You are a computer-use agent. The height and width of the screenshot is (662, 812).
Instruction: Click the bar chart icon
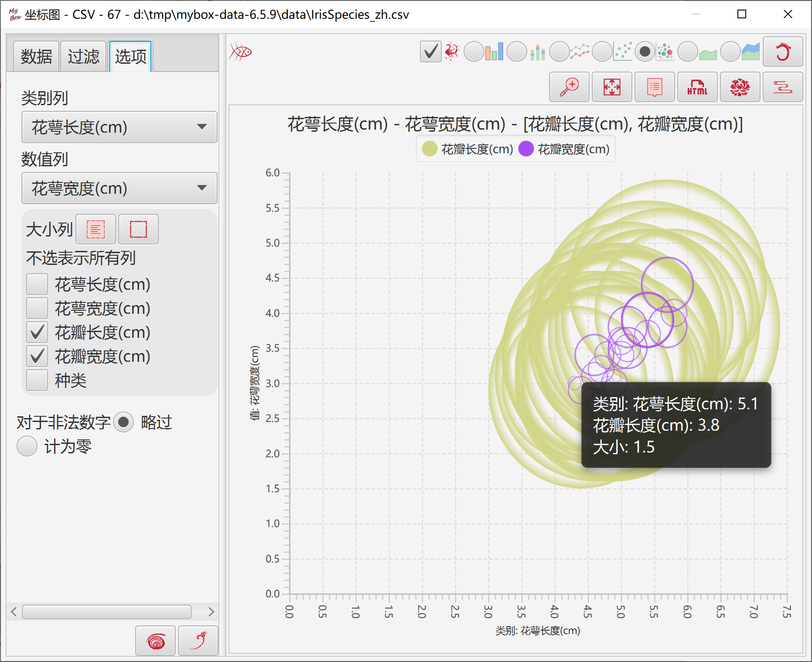point(495,51)
